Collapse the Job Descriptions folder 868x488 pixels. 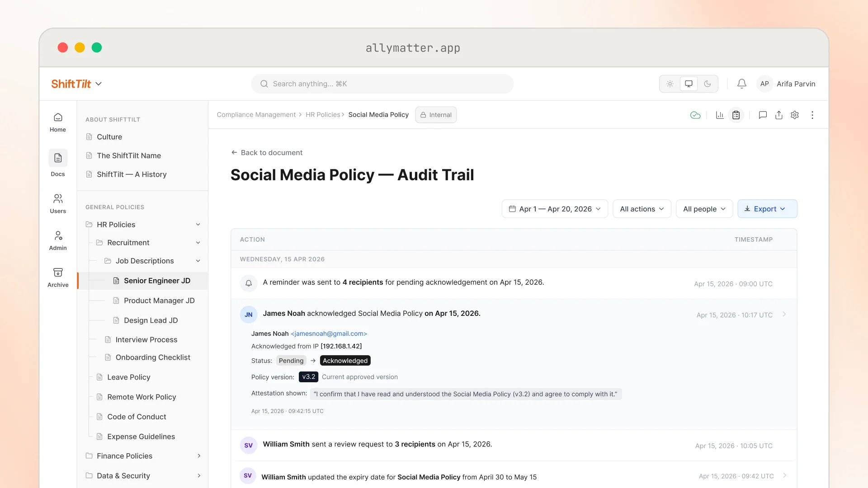(x=198, y=261)
